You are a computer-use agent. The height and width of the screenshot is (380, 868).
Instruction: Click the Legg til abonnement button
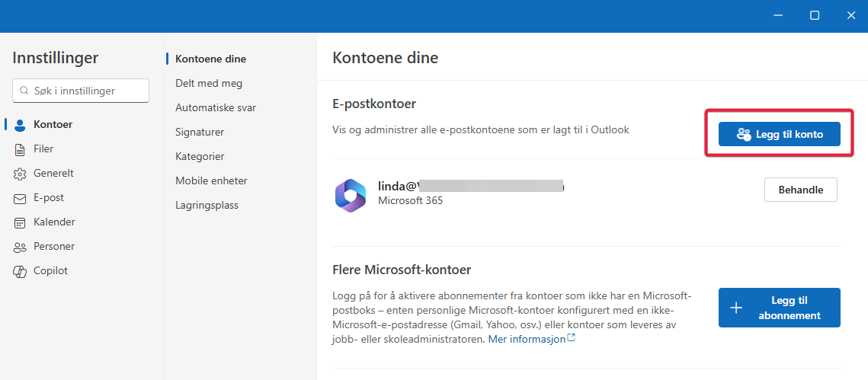coord(779,308)
